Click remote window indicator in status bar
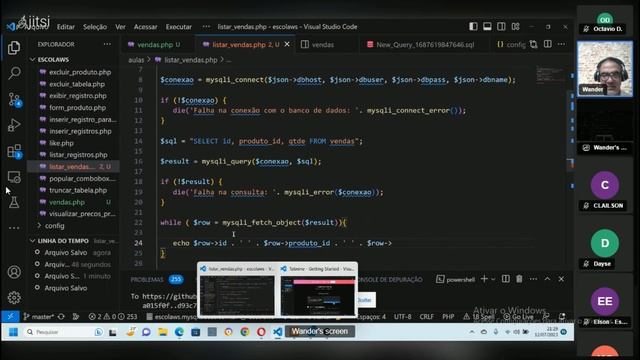The height and width of the screenshot is (360, 640). [x=10, y=316]
